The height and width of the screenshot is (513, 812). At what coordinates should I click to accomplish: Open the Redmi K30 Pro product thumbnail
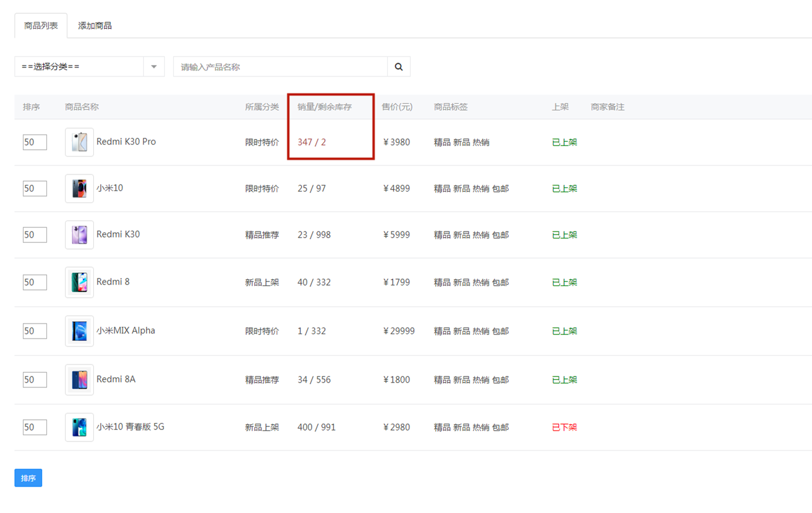click(79, 143)
